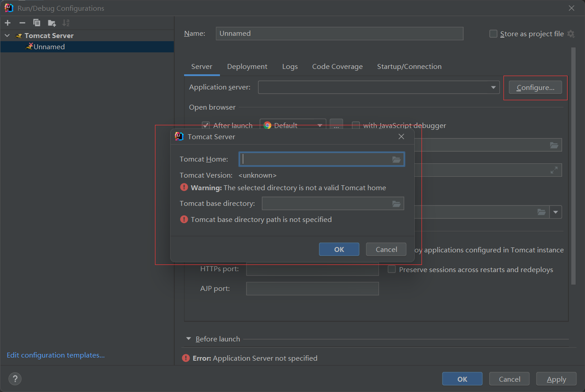Click the folder icon in the JRE field

click(x=542, y=212)
